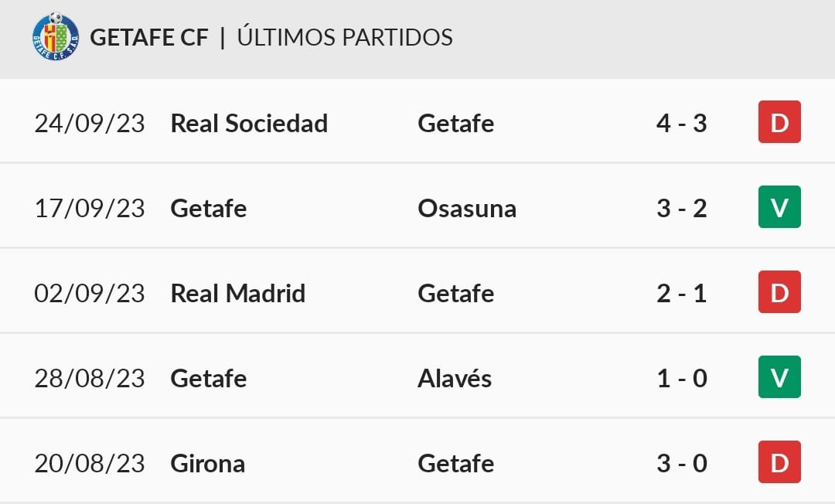This screenshot has height=504, width=835.
Task: Open Real Sociedad team link
Action: (249, 123)
